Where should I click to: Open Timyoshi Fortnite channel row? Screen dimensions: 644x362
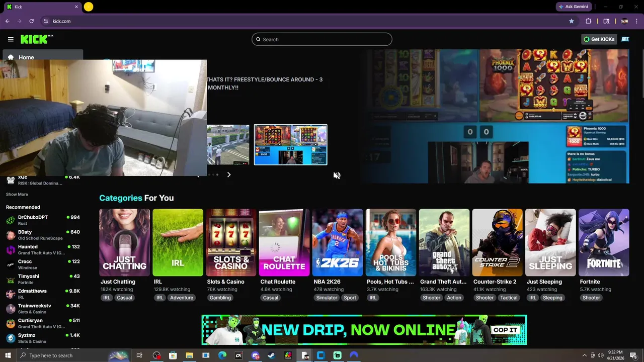[x=43, y=279]
